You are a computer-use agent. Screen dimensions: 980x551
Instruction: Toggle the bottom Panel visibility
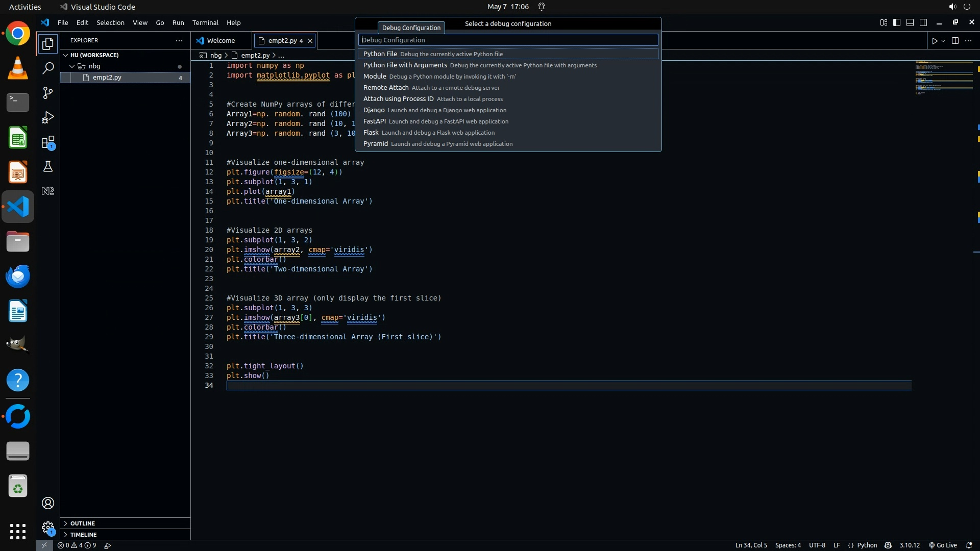click(x=910, y=22)
